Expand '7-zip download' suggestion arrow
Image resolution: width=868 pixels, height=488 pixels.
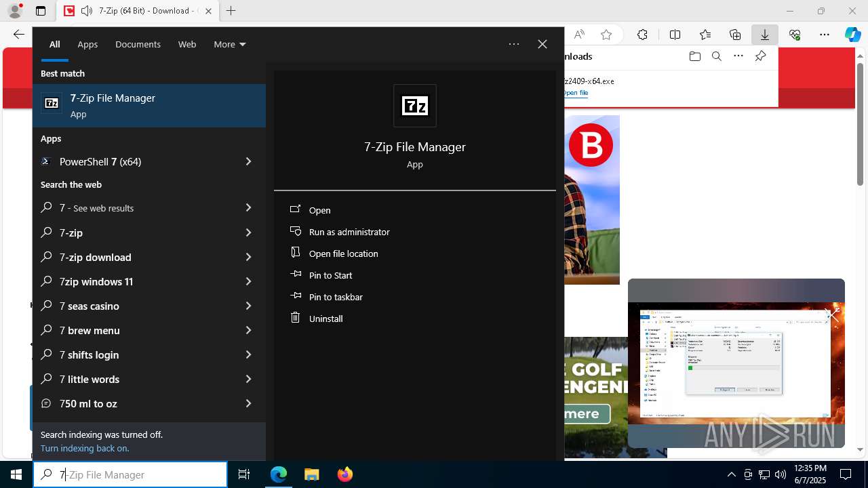pos(248,257)
